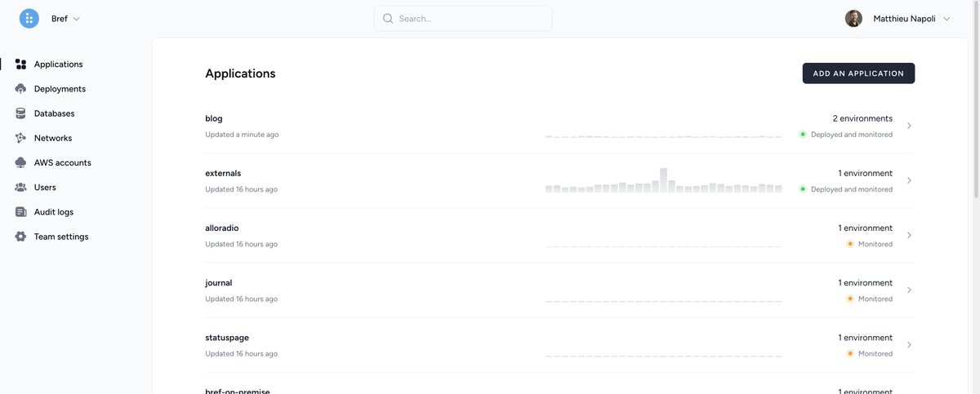980x394 pixels.
Task: Click the orange status dot for alloradio
Action: point(850,244)
